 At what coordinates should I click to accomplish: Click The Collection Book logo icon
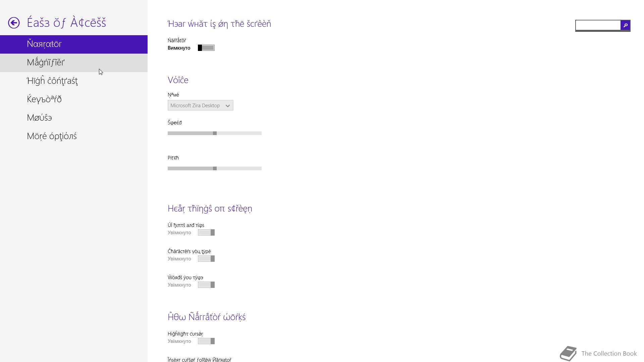point(568,353)
